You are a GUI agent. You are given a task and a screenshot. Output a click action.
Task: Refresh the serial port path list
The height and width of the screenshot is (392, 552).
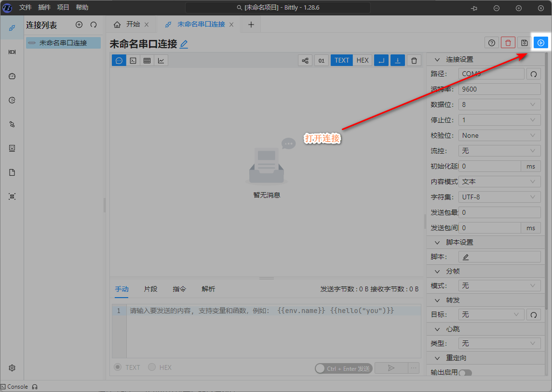pos(533,74)
